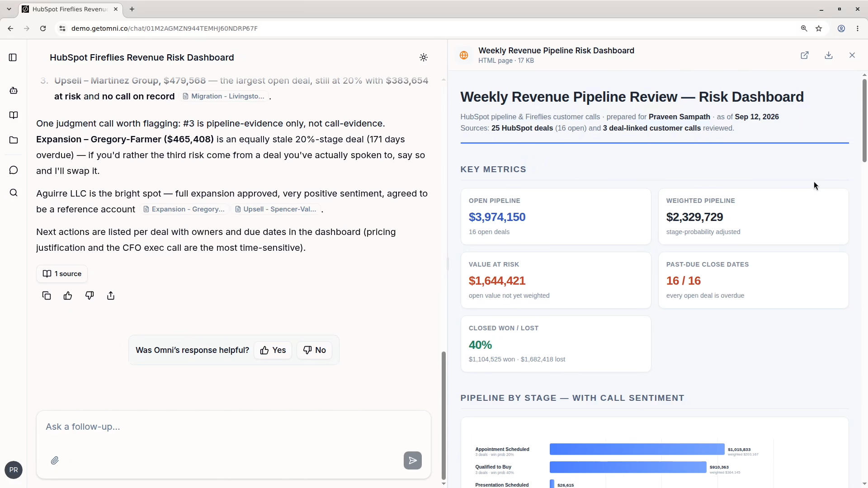Click Yes for helpful response
The height and width of the screenshot is (488, 868).
tap(273, 350)
